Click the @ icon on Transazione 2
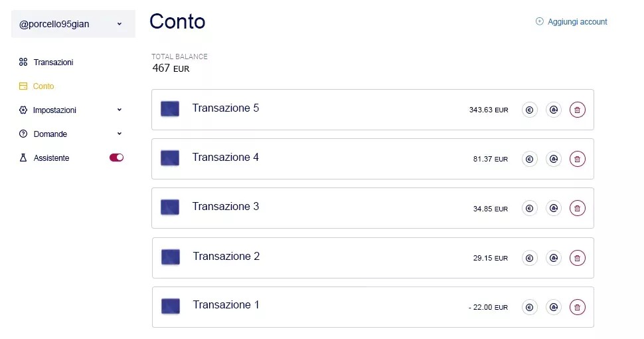Image resolution: width=644 pixels, height=339 pixels. coord(554,258)
